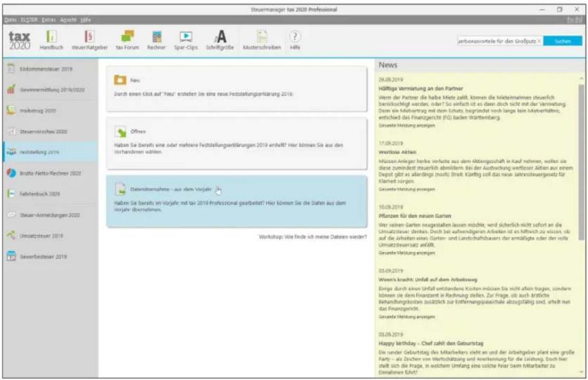Select Umsatzsteuer 2019 in sidebar
The image size is (588, 380).
50,235
